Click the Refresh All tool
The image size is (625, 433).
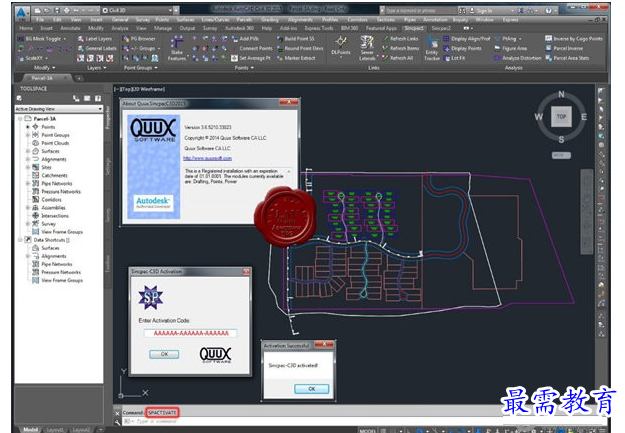point(397,58)
